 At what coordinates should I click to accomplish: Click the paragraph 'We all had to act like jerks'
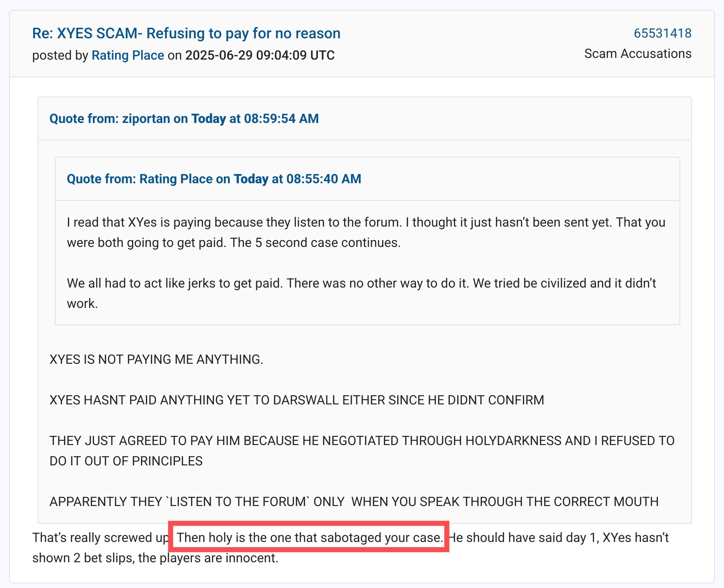tap(361, 293)
